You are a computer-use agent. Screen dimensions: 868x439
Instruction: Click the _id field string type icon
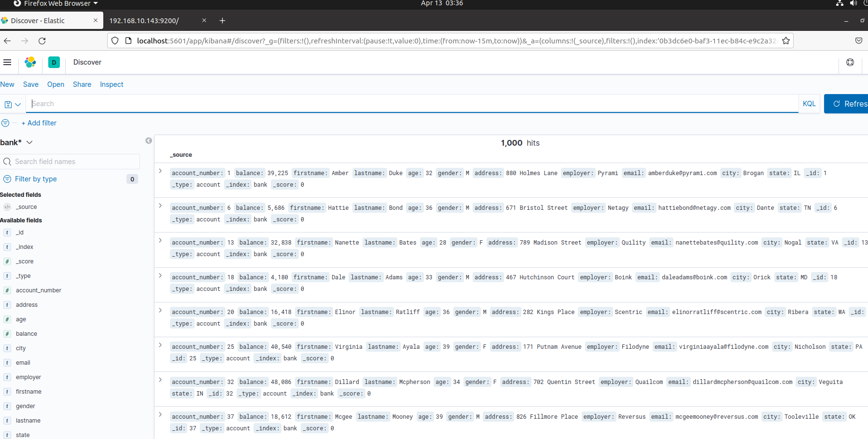(7, 233)
